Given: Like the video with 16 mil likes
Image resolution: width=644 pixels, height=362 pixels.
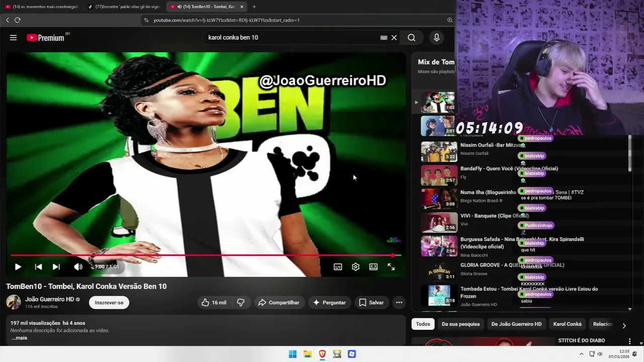Looking at the screenshot, I should point(214,303).
